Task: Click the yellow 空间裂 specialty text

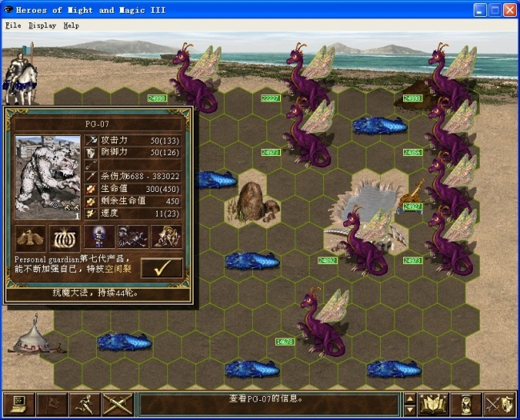Action: pos(118,269)
